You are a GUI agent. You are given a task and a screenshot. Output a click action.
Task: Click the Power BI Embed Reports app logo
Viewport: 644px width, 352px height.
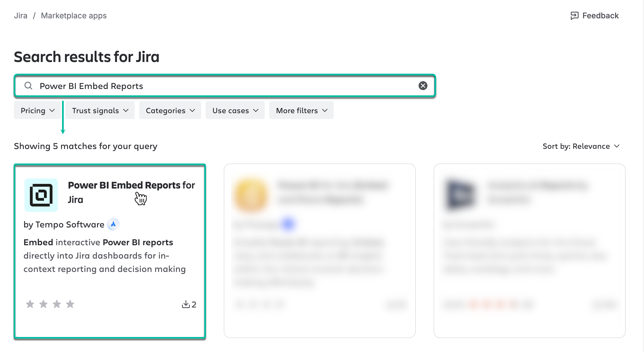click(41, 195)
